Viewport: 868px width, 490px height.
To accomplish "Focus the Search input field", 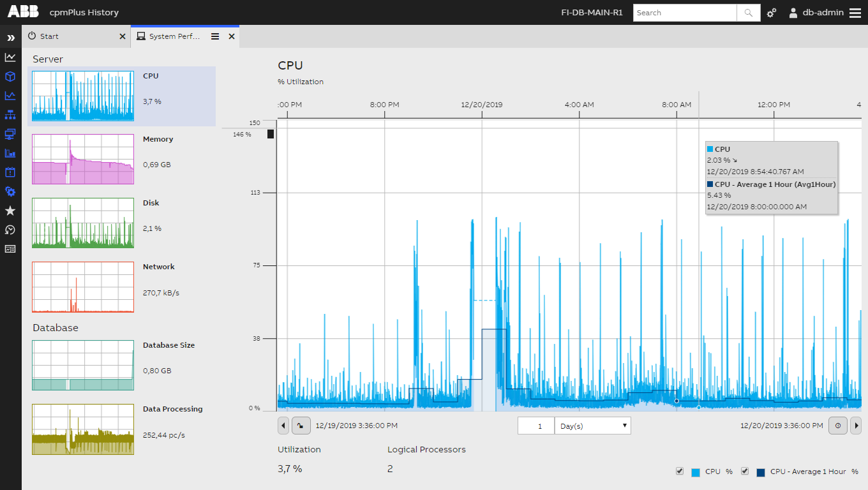I will [685, 13].
